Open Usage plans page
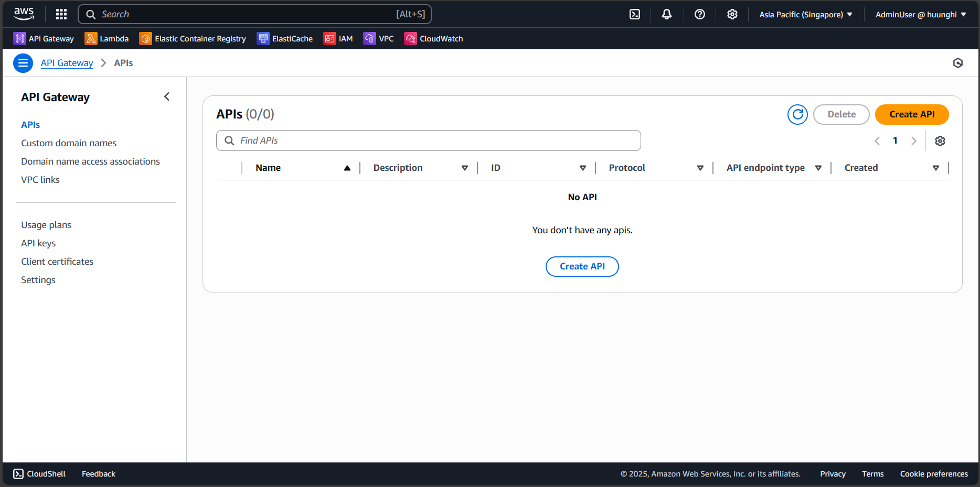This screenshot has width=980, height=487. coord(46,225)
